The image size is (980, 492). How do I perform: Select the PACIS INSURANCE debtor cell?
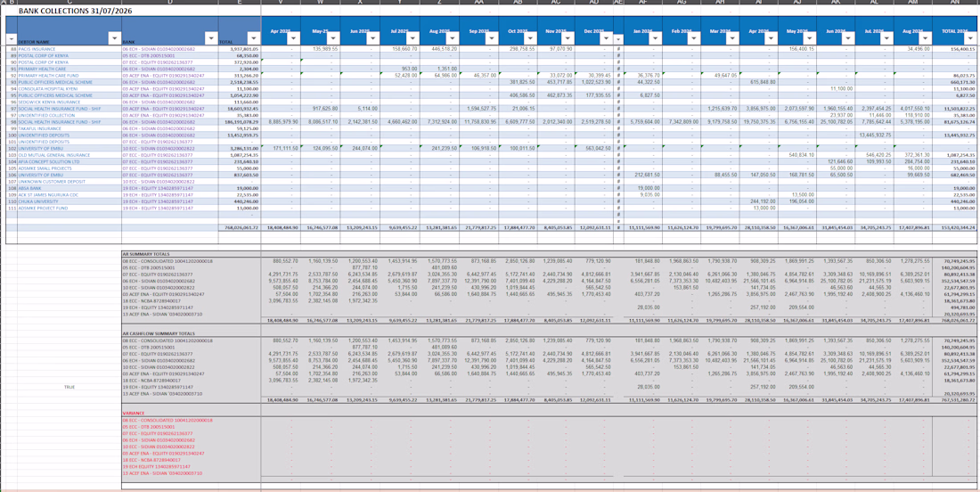pos(69,48)
